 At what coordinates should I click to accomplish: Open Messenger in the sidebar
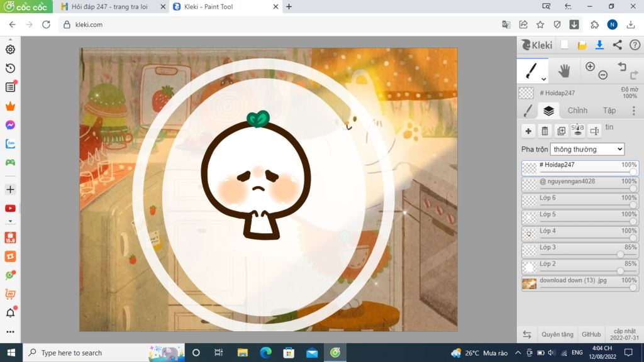pos(10,125)
